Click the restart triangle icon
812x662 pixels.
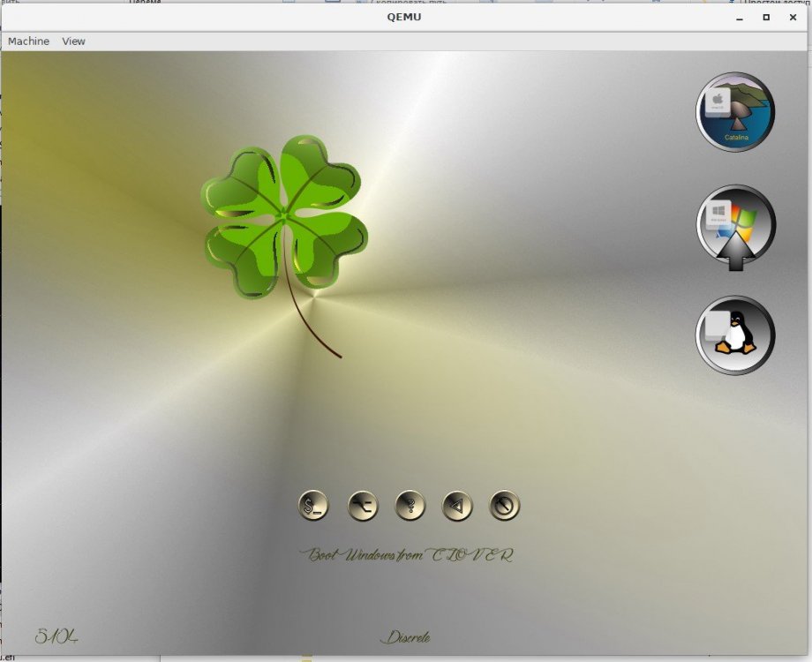457,506
